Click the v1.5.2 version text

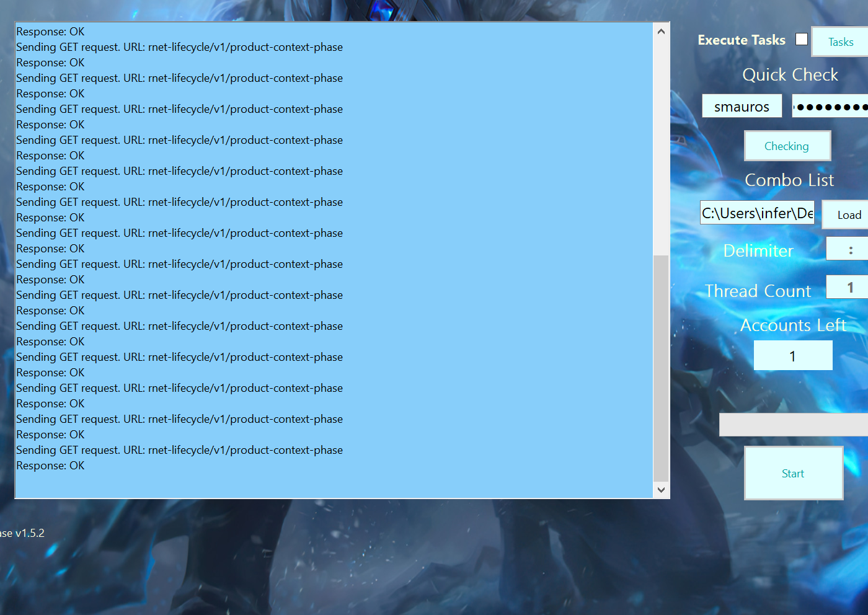(x=30, y=533)
